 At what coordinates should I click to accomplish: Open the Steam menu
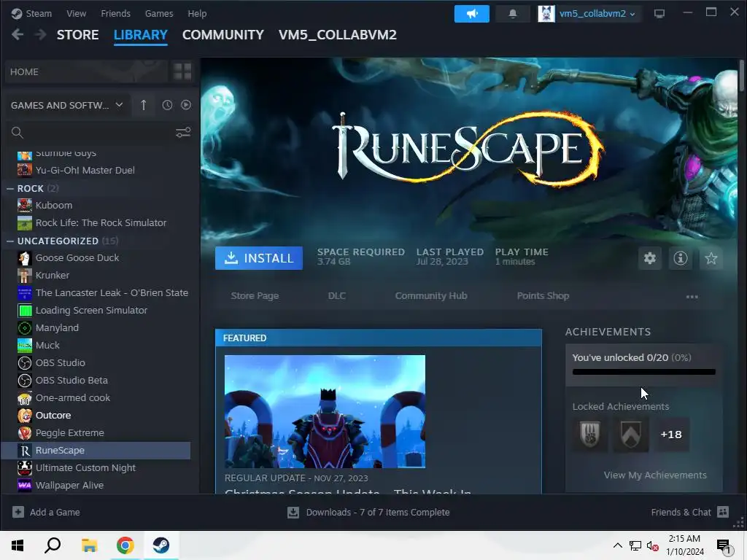(31, 13)
